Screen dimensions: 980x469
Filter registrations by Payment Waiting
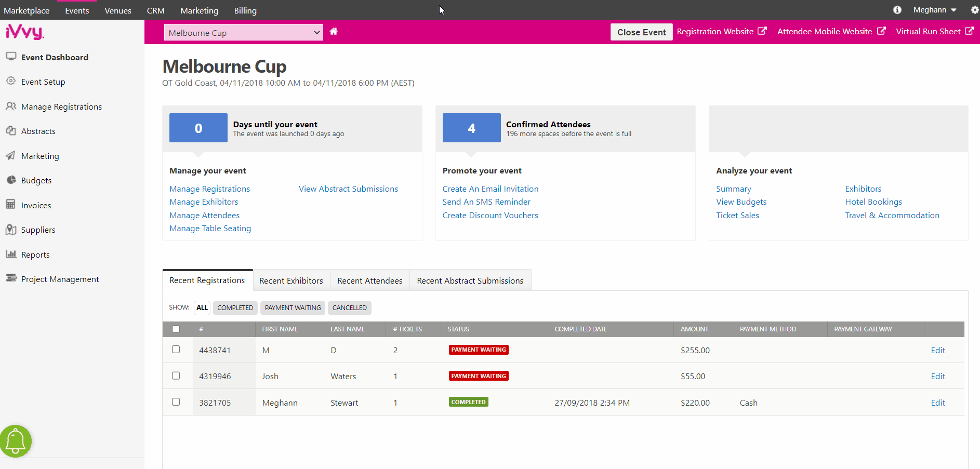pos(293,307)
